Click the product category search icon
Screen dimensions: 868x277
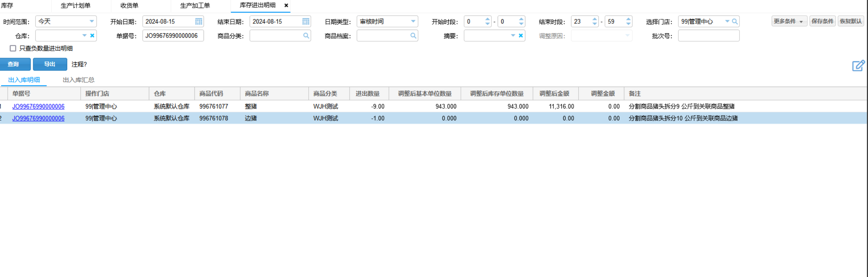click(x=306, y=36)
